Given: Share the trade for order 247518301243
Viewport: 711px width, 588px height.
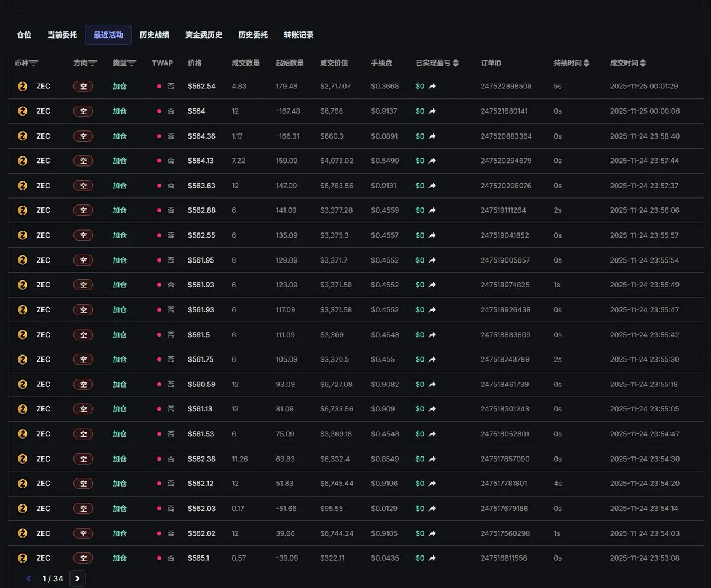Looking at the screenshot, I should point(433,409).
